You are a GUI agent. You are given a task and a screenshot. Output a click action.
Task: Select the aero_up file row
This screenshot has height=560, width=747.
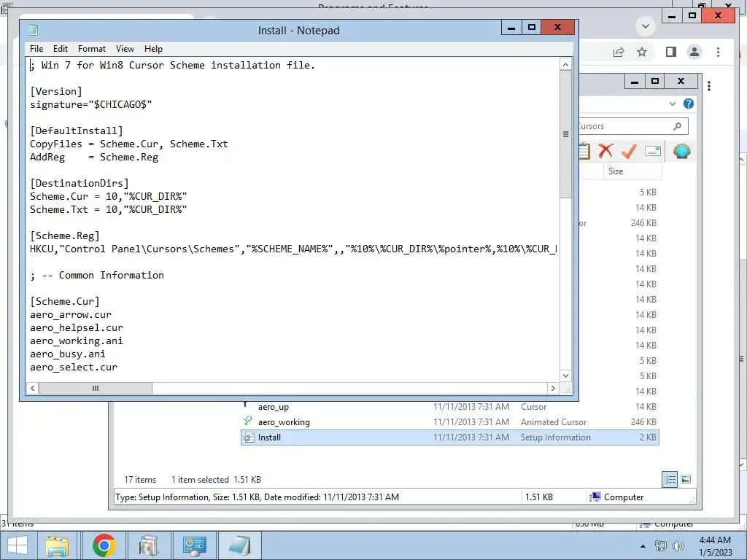point(449,407)
